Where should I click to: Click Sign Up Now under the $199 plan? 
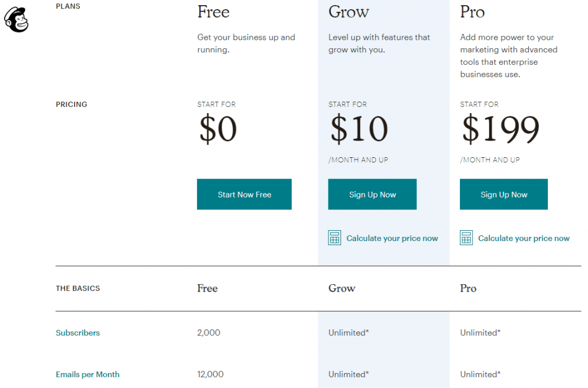(504, 194)
